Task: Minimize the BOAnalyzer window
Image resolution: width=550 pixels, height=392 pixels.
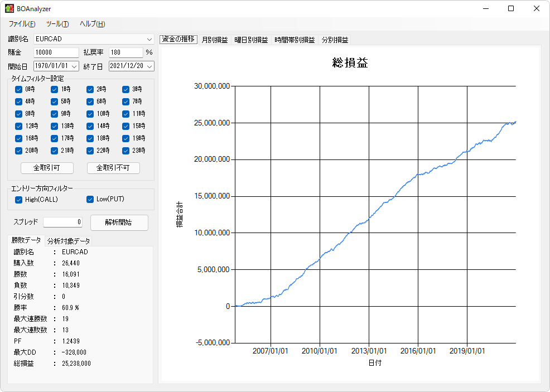Action: pyautogui.click(x=486, y=8)
